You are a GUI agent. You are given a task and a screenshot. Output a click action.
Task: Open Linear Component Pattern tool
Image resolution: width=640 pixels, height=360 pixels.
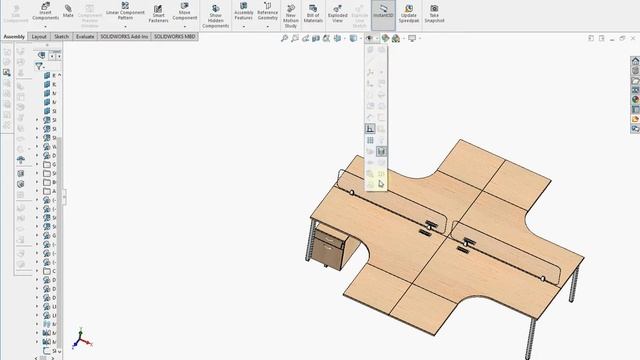click(125, 11)
